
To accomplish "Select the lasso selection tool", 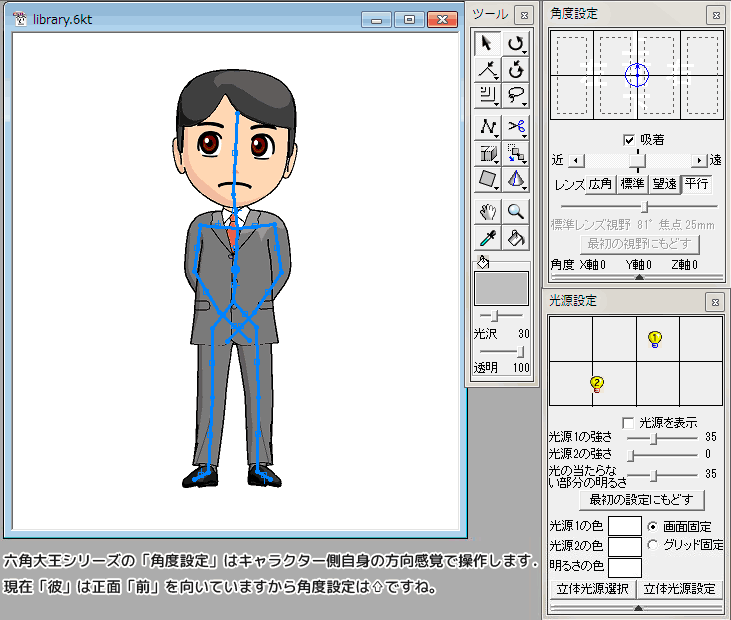I will [516, 96].
